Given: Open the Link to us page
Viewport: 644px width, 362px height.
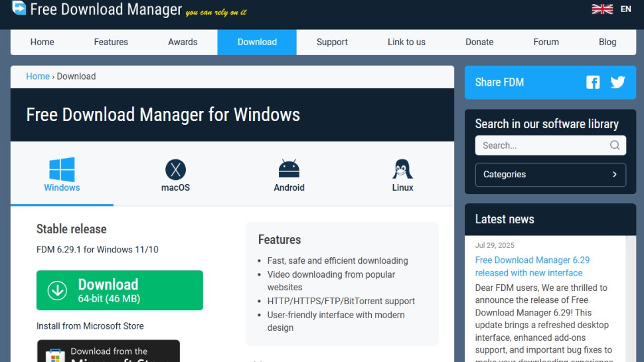Looking at the screenshot, I should coord(406,42).
